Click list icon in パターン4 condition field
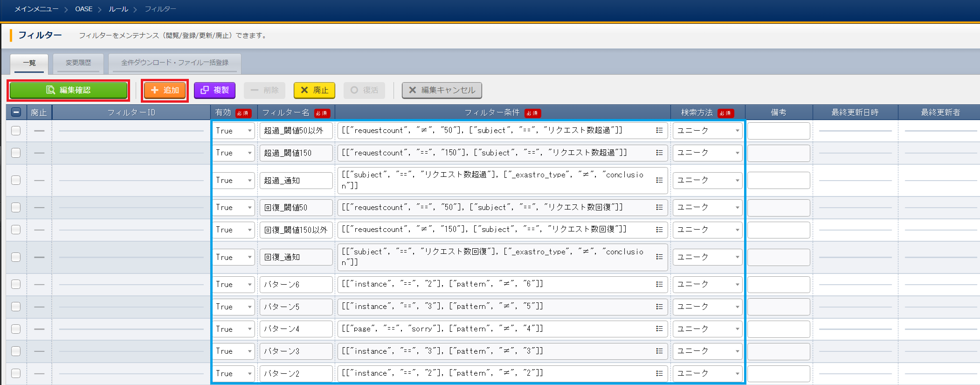This screenshot has height=385, width=980. pos(659,329)
